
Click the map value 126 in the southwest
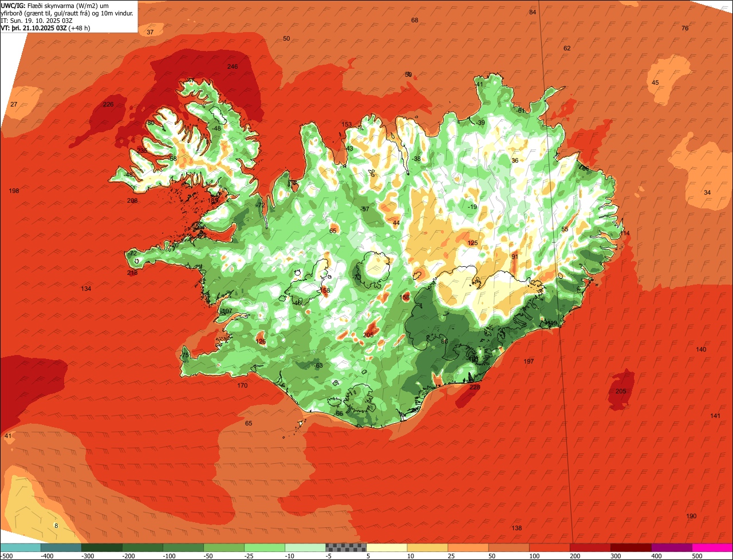point(261,341)
